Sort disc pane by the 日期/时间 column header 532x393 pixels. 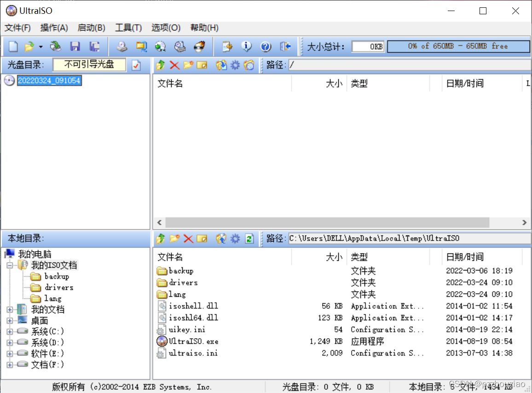click(481, 83)
